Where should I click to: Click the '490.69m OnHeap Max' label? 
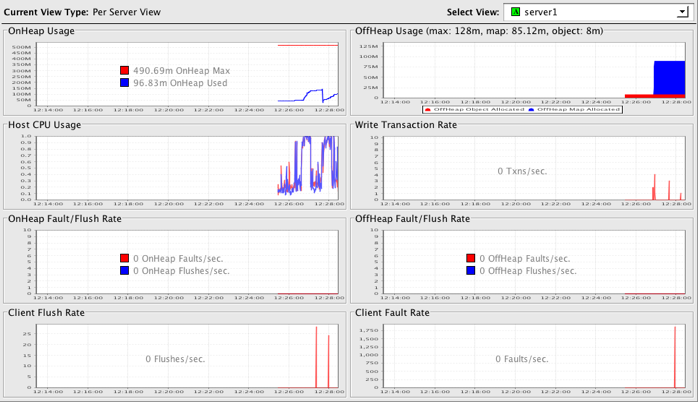point(182,70)
